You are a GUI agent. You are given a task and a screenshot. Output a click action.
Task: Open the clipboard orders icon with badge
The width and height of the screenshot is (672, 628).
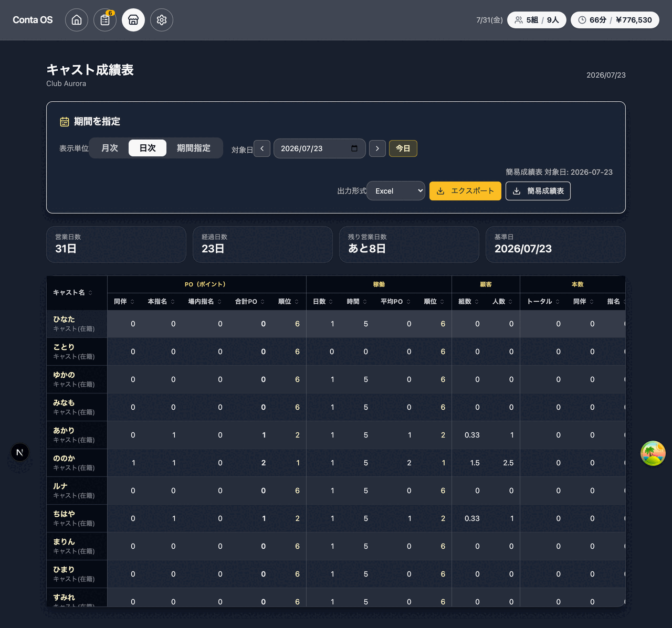coord(105,20)
